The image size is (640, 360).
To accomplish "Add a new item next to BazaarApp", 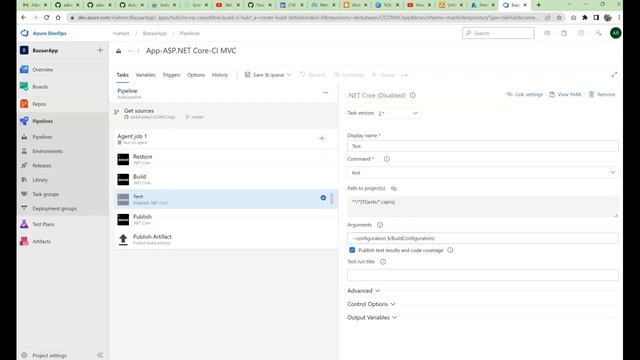I will [x=100, y=50].
